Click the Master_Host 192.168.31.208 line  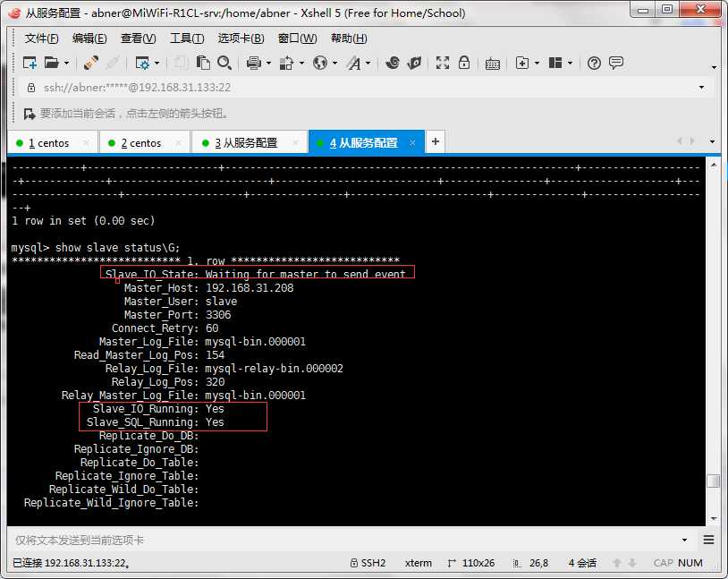(208, 288)
